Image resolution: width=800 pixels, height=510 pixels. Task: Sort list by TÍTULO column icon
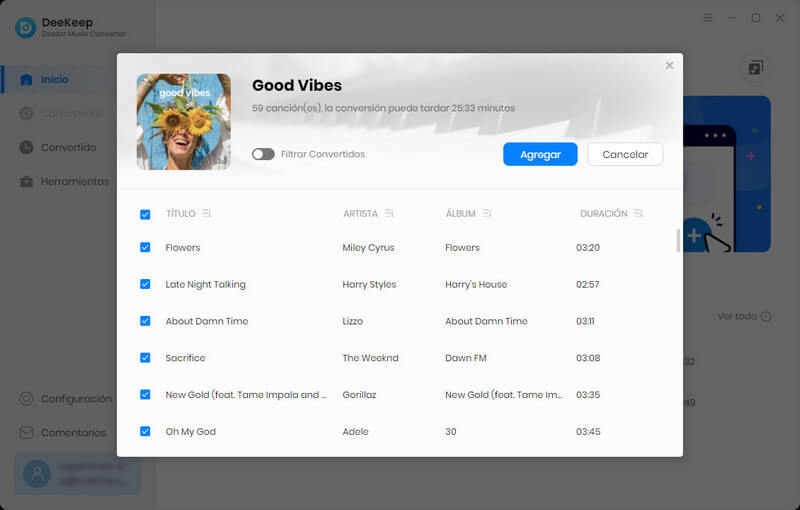point(207,213)
